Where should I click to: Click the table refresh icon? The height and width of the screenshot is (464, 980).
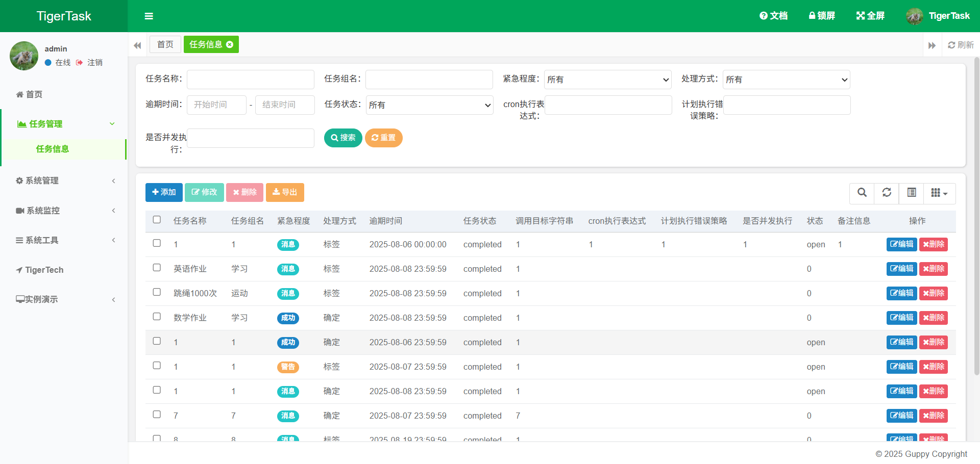887,193
